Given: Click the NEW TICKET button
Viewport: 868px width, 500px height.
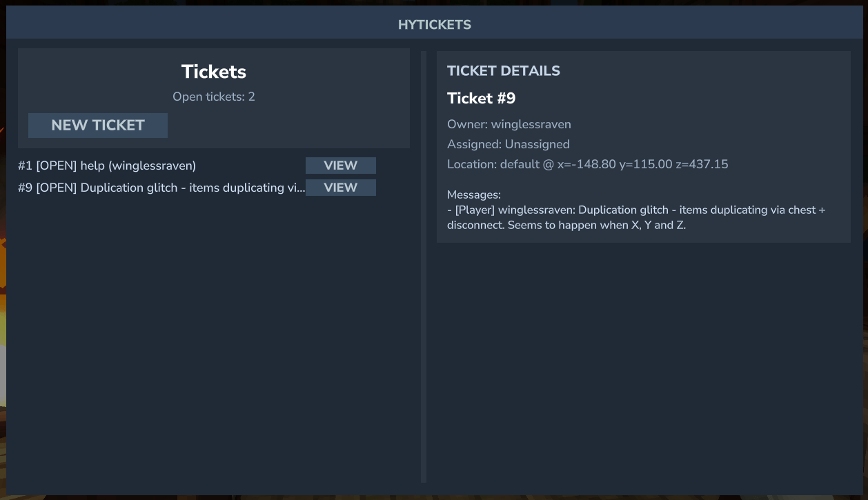Looking at the screenshot, I should [x=98, y=126].
